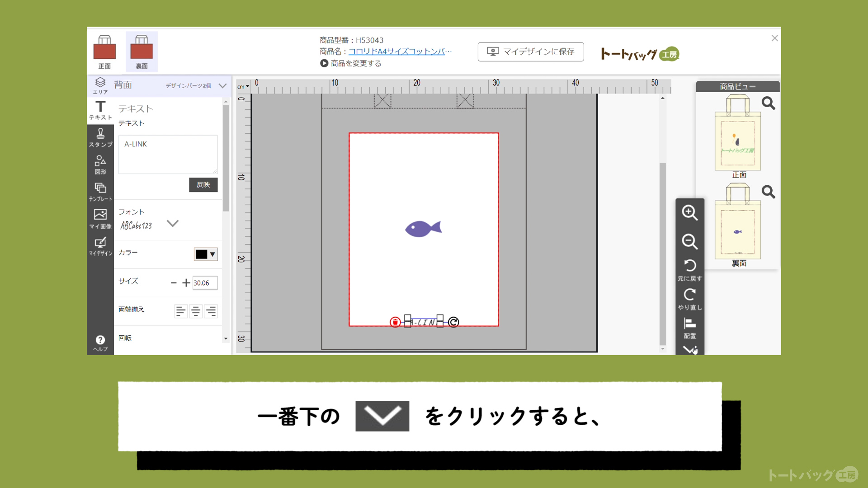Decrease text size with minus button
Viewport: 868px width, 488px height.
tap(174, 283)
